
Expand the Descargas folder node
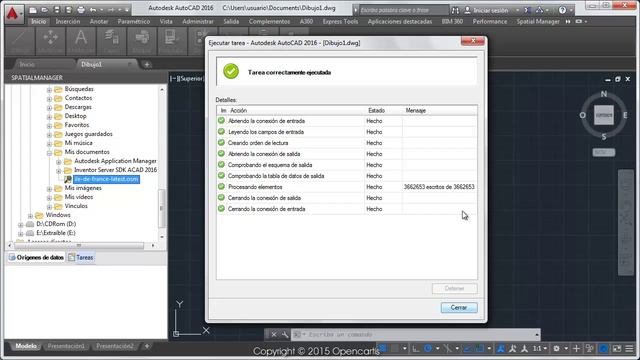click(49, 107)
